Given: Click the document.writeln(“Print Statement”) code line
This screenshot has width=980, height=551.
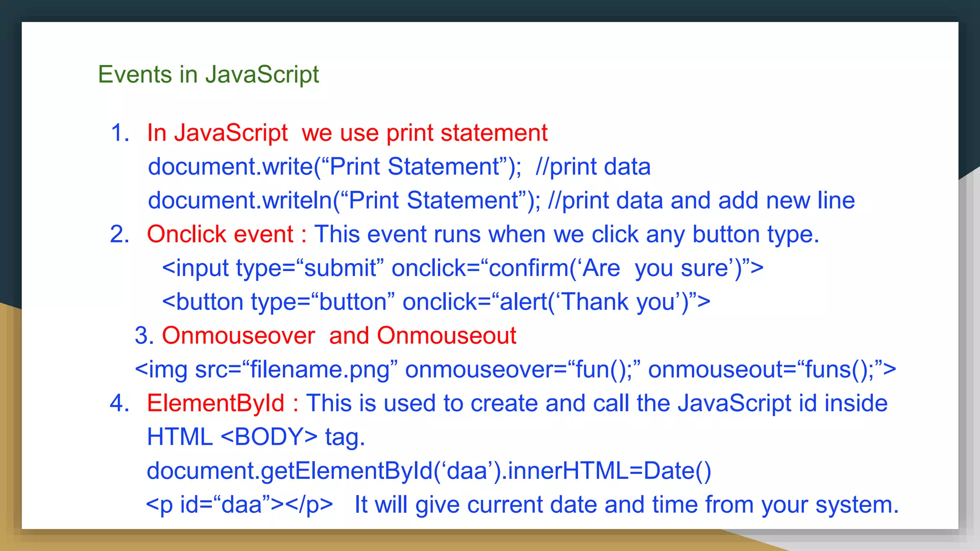Looking at the screenshot, I should click(x=501, y=200).
